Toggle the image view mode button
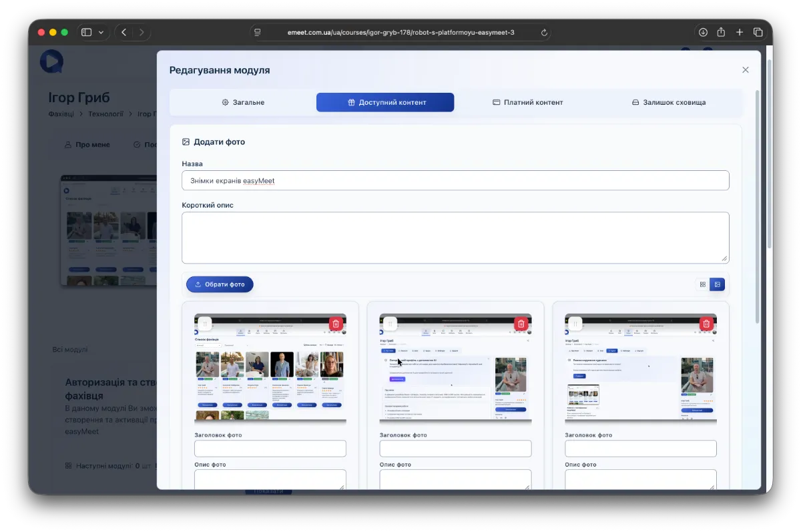 coord(717,284)
